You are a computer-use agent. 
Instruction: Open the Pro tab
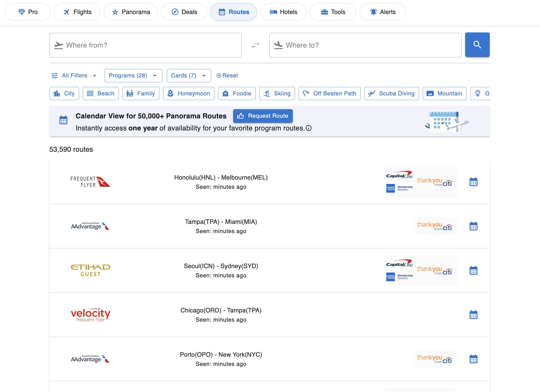pyautogui.click(x=28, y=12)
